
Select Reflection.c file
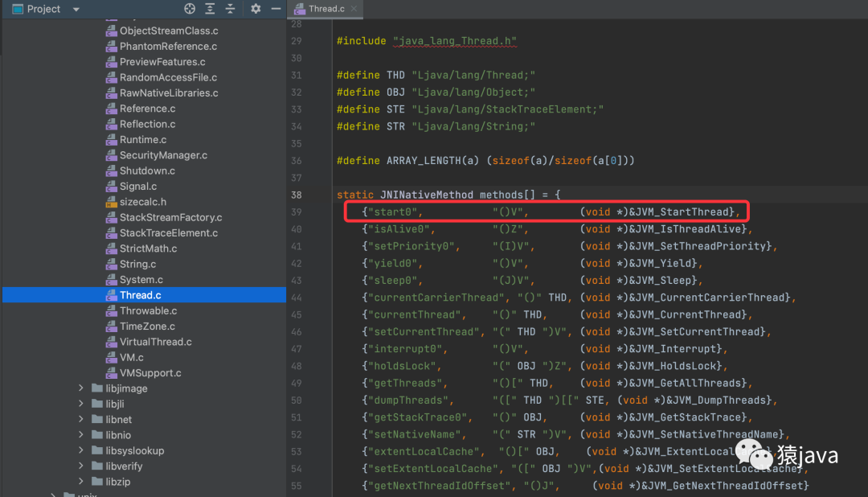point(147,124)
